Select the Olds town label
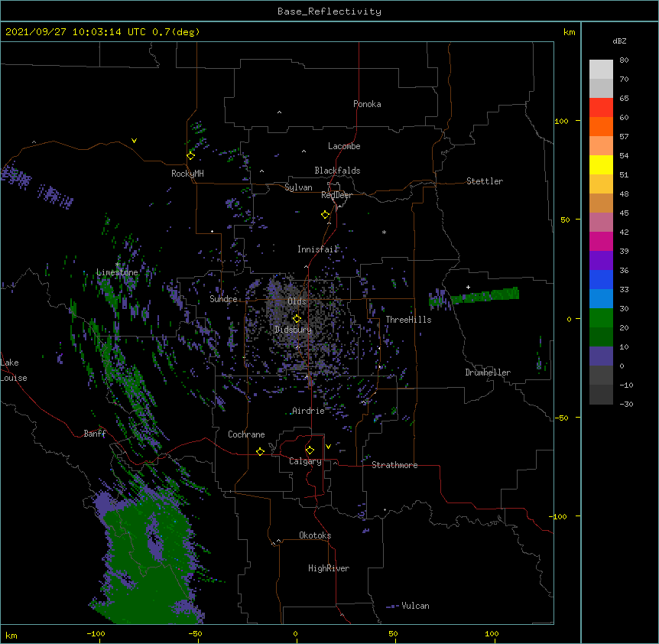Image resolution: width=659 pixels, height=644 pixels. point(297,301)
